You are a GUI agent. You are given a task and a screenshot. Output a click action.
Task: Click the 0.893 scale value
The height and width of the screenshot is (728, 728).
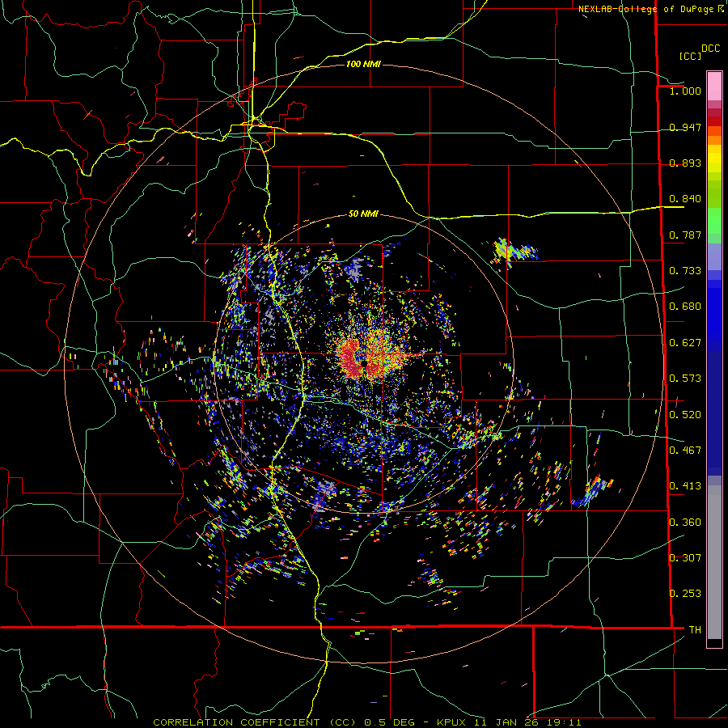click(x=685, y=163)
